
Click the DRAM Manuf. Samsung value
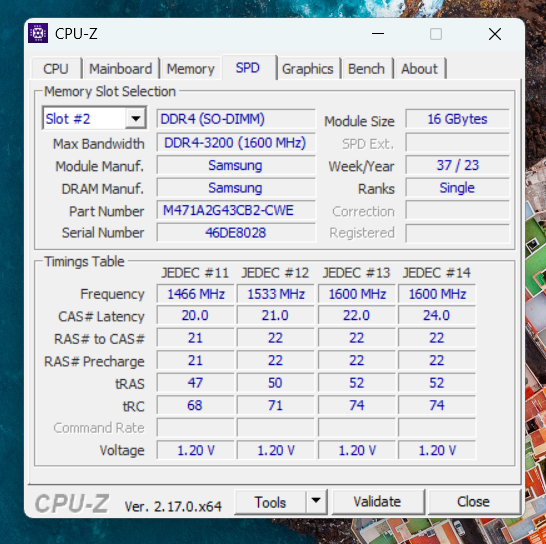coord(236,188)
